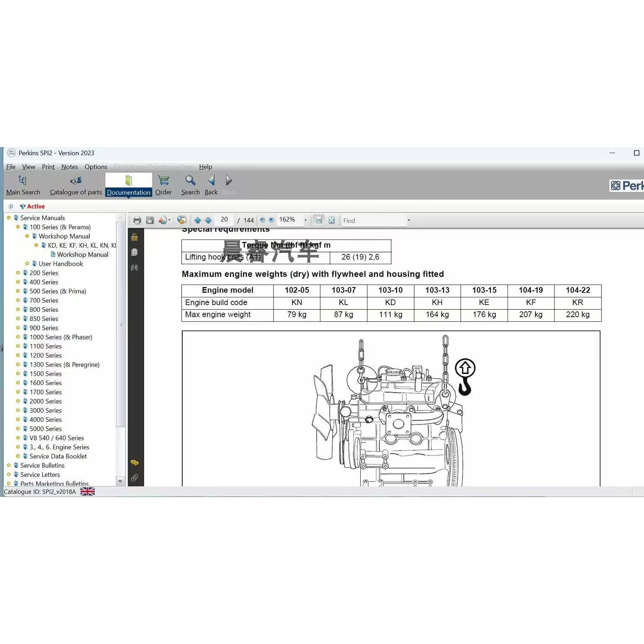
Task: Open the Find options dropdown arrow
Action: 409,220
